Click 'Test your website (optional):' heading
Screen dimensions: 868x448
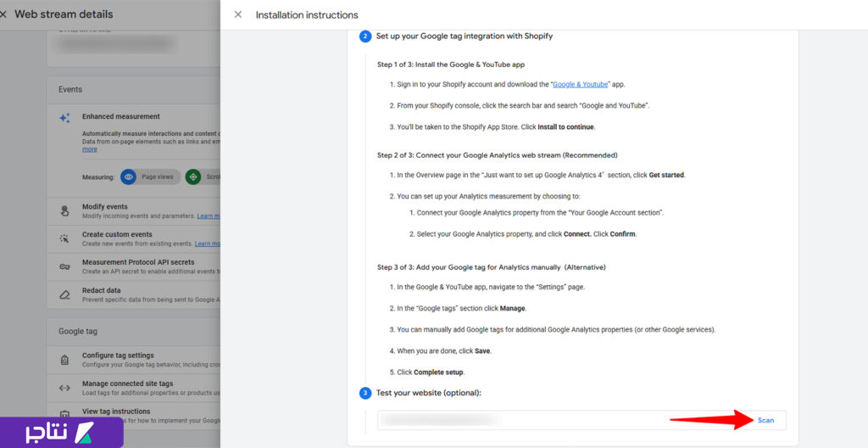point(429,393)
